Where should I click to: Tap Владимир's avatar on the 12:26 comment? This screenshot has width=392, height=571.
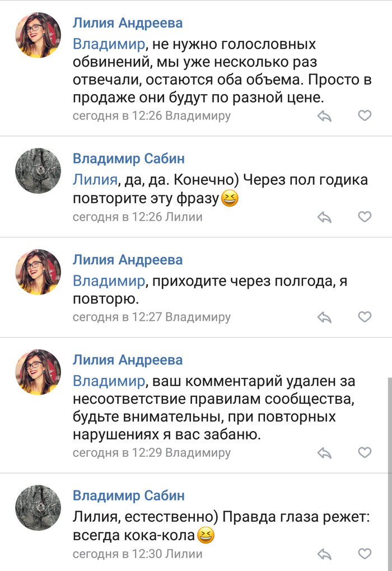point(38,171)
